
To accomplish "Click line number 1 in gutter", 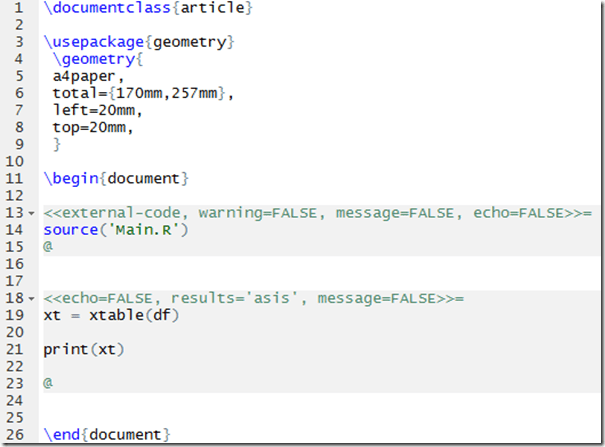I will [19, 8].
